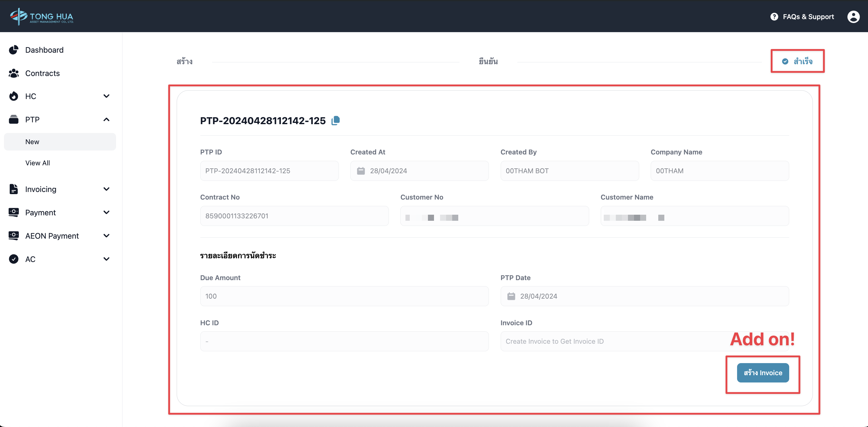The image size is (868, 427).
Task: Click the สร้าง Invoice button
Action: pyautogui.click(x=763, y=372)
